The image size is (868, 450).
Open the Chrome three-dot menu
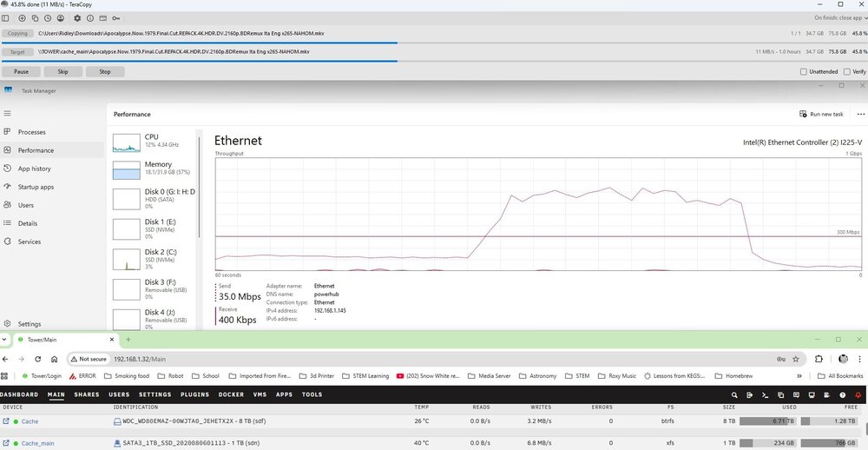point(860,359)
